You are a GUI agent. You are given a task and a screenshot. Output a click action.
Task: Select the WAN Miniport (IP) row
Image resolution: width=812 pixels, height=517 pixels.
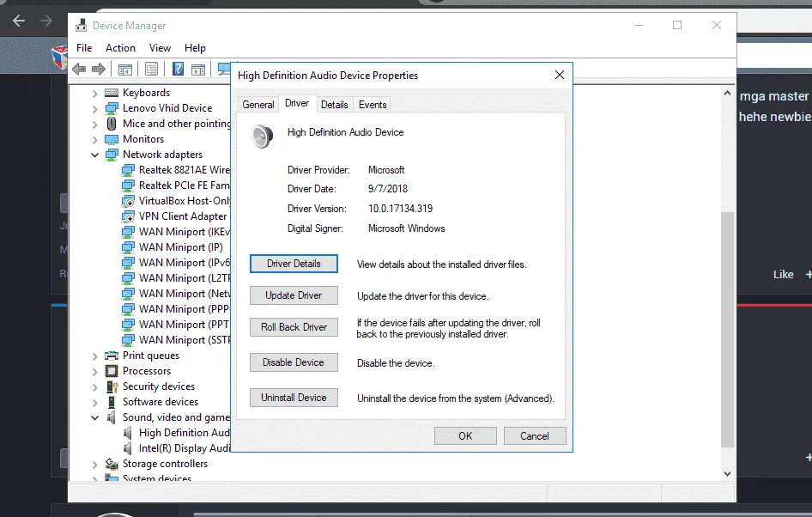pyautogui.click(x=173, y=247)
